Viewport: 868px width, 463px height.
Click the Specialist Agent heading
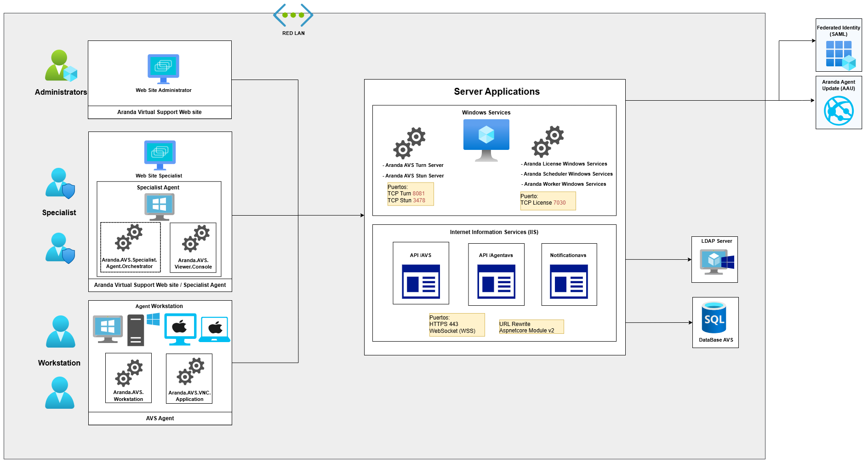point(158,188)
